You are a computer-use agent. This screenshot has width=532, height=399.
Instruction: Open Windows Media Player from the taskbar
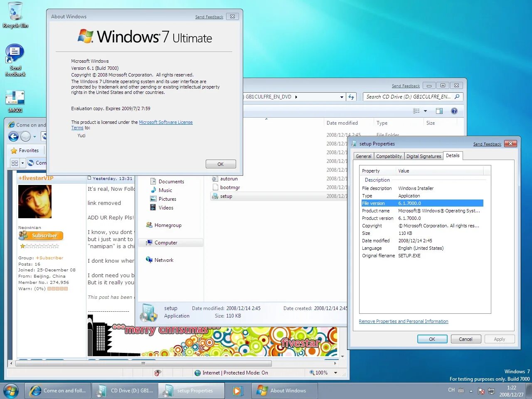[x=238, y=390]
